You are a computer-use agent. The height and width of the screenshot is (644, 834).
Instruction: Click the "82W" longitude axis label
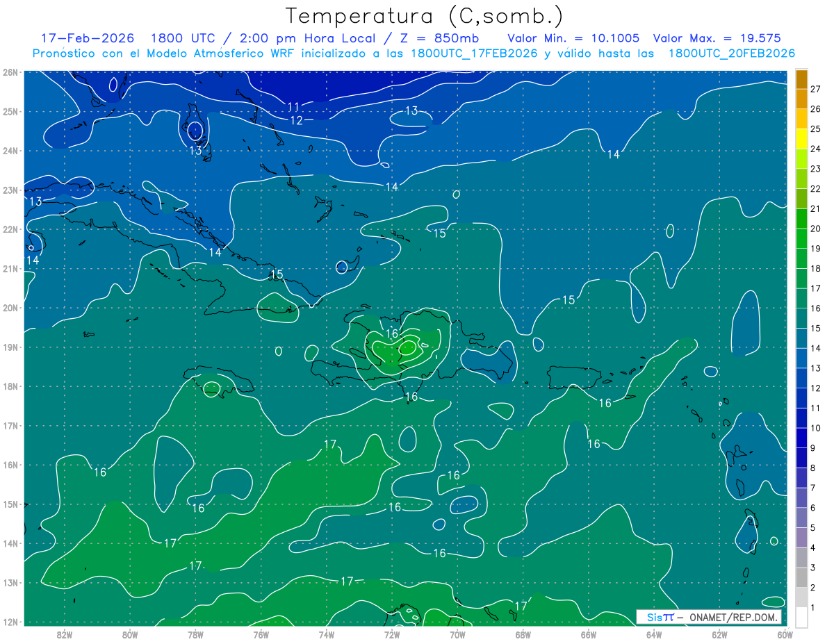point(65,634)
